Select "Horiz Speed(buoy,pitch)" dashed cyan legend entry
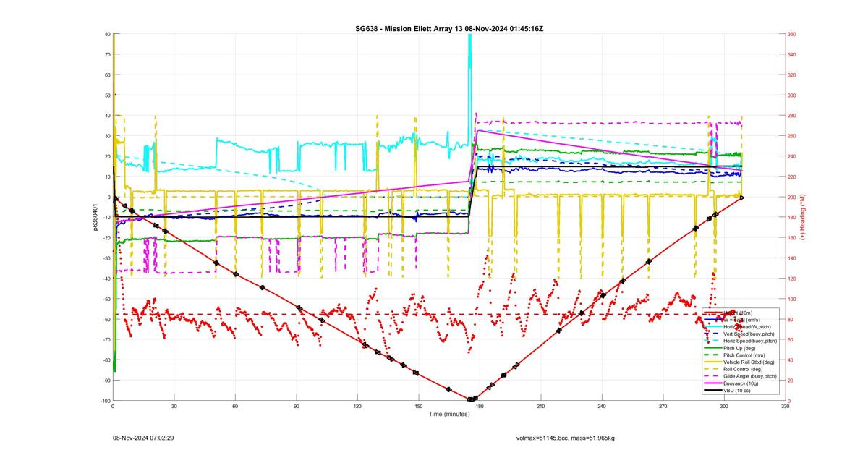The height and width of the screenshot is (450, 868). [750, 341]
